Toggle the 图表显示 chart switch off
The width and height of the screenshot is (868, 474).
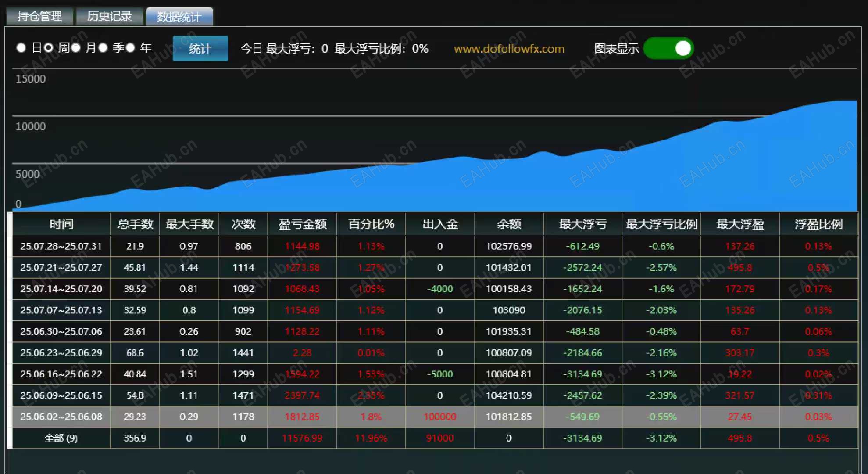[668, 48]
